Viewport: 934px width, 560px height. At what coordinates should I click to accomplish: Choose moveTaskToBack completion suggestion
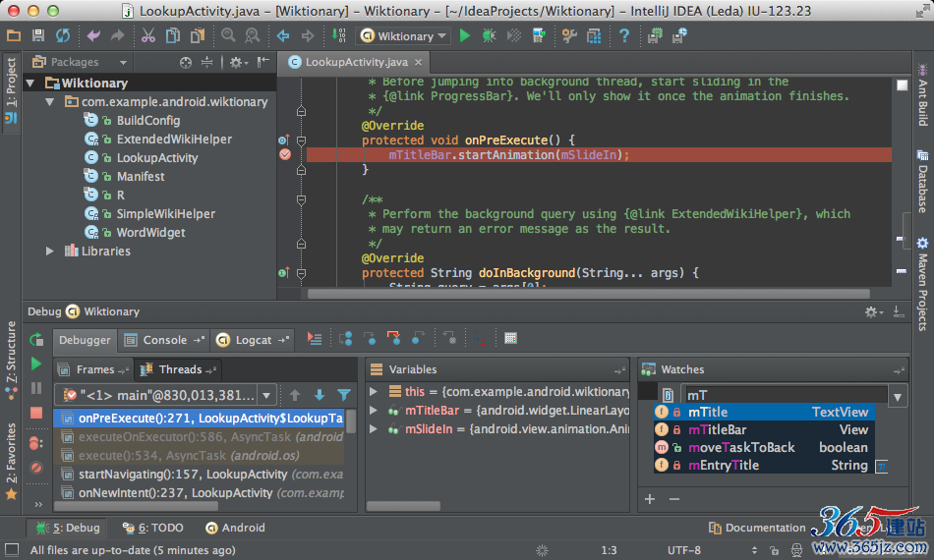tap(764, 448)
